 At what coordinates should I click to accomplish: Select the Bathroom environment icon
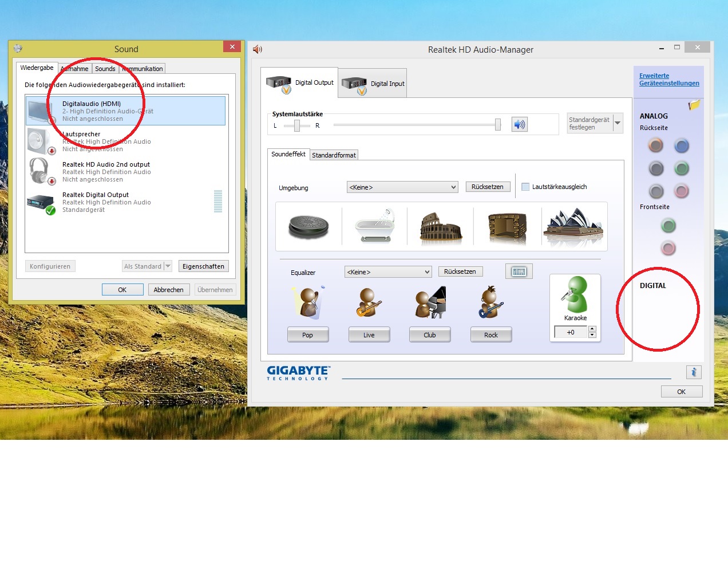click(375, 226)
